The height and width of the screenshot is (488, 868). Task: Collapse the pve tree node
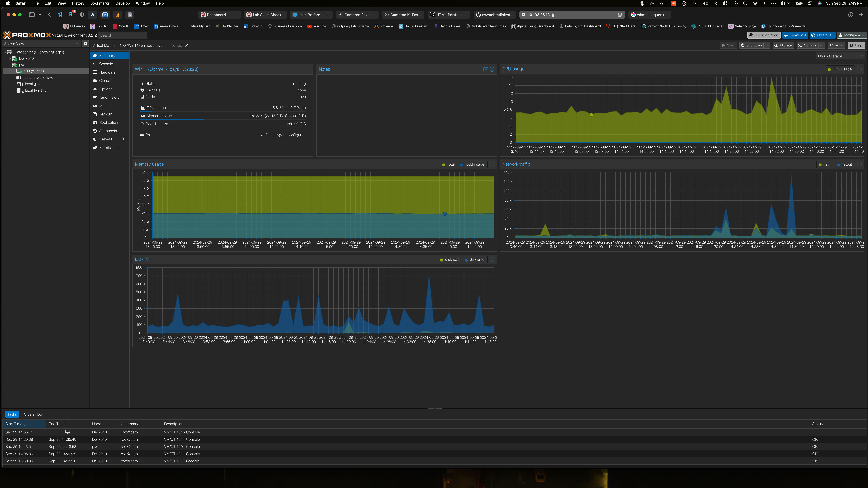pyautogui.click(x=10, y=65)
